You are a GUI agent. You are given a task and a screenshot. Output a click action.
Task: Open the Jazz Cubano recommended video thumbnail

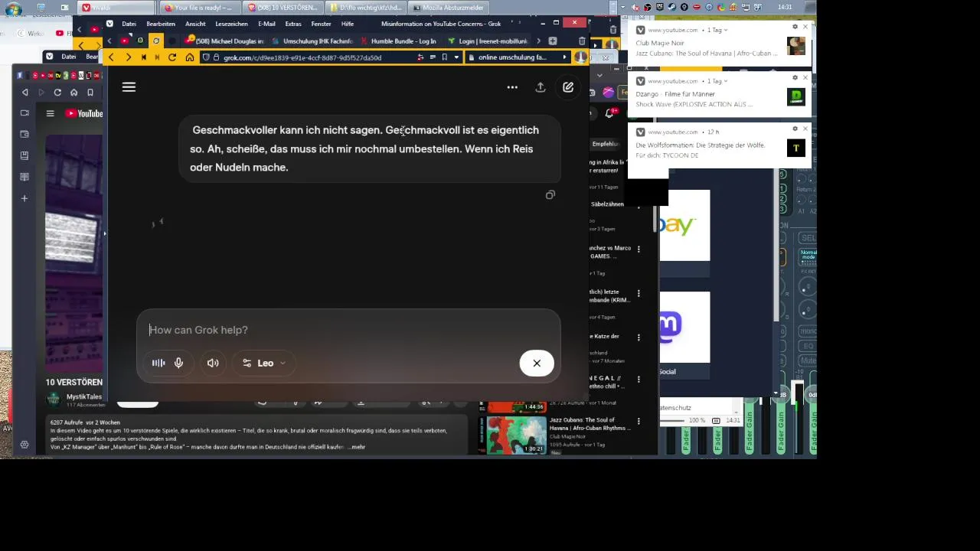(x=517, y=434)
